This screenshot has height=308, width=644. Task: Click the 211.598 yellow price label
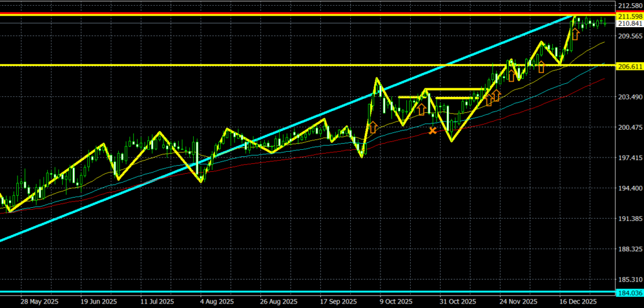(630, 16)
